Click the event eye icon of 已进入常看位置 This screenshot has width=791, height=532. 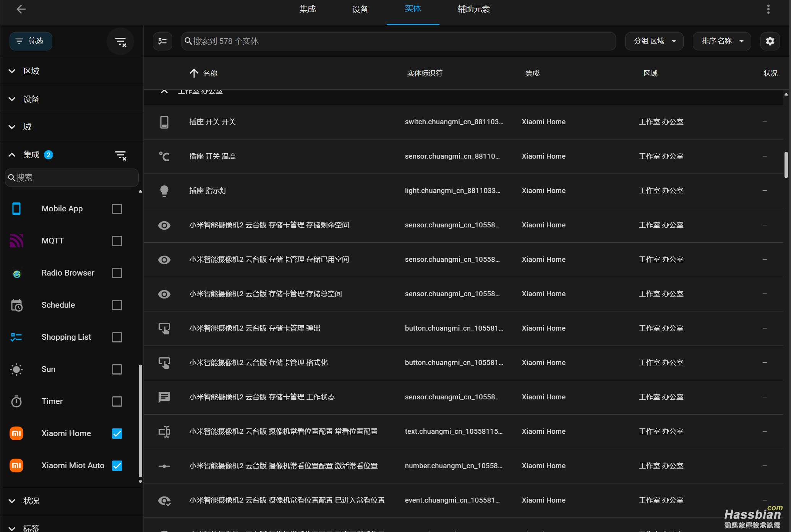[x=164, y=501]
